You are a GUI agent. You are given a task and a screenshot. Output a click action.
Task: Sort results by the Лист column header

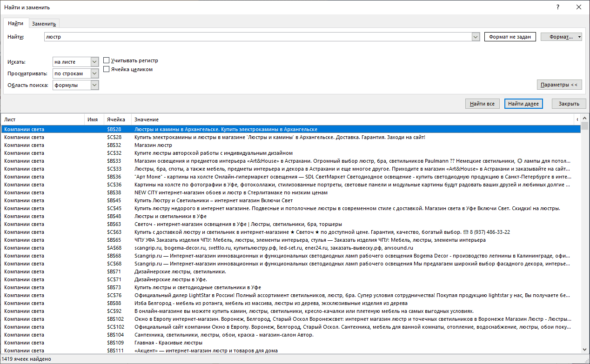(43, 119)
